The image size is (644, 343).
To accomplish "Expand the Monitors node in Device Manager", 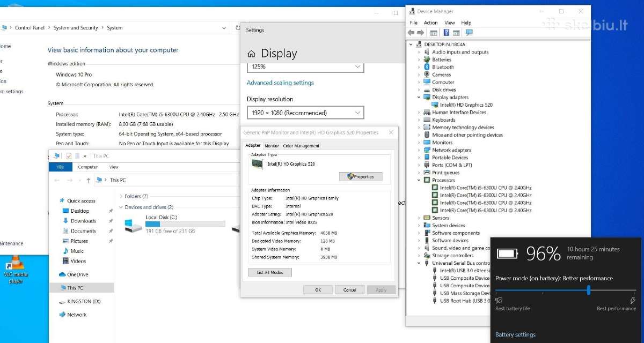I will (x=419, y=143).
